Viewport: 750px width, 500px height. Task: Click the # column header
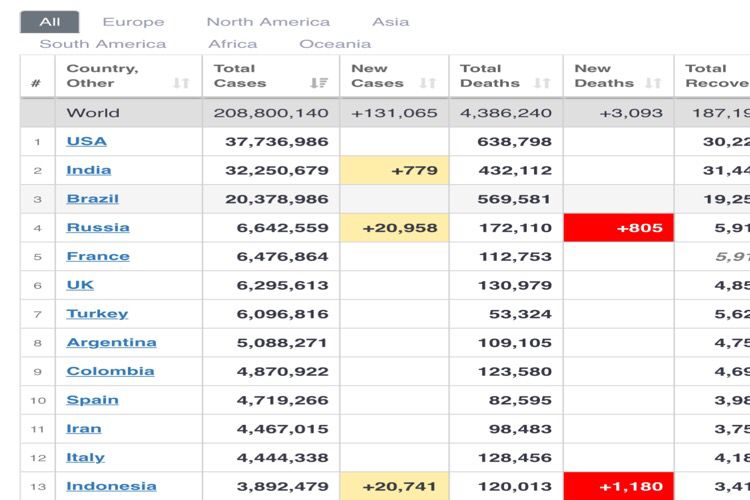[37, 77]
